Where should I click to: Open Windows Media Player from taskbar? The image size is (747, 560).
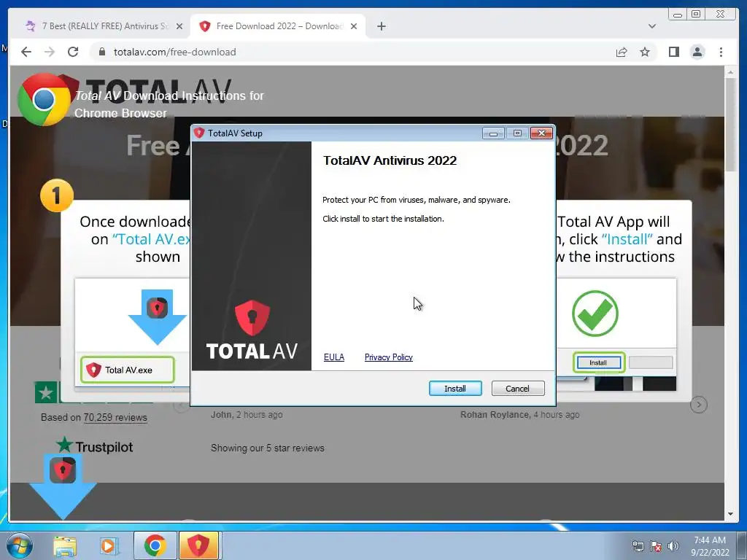point(108,545)
